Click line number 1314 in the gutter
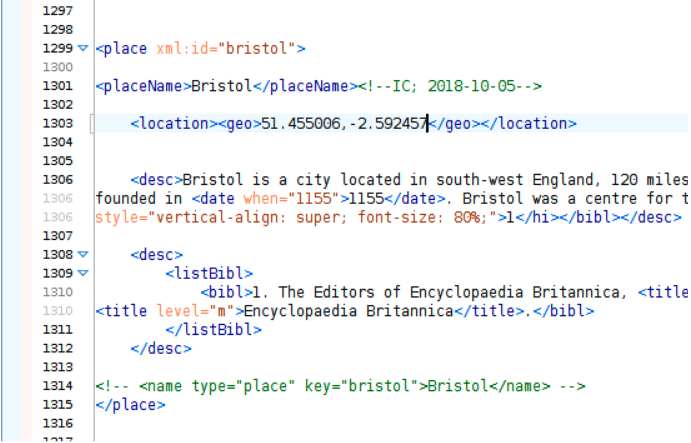 click(58, 386)
